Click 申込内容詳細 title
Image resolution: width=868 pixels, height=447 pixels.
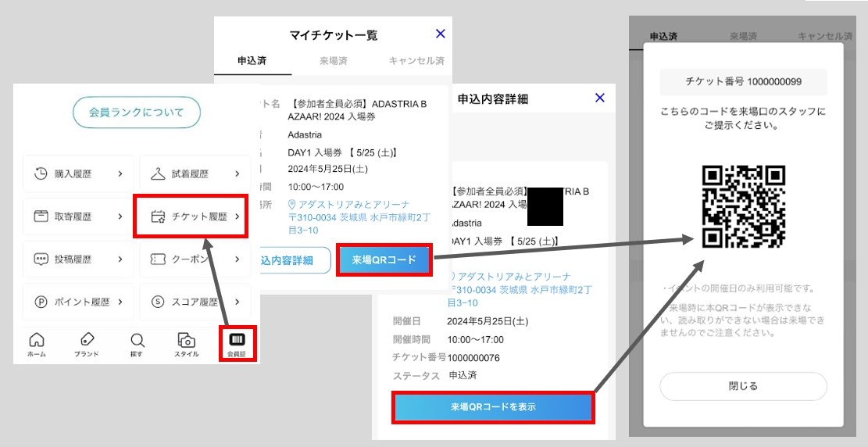pos(493,99)
